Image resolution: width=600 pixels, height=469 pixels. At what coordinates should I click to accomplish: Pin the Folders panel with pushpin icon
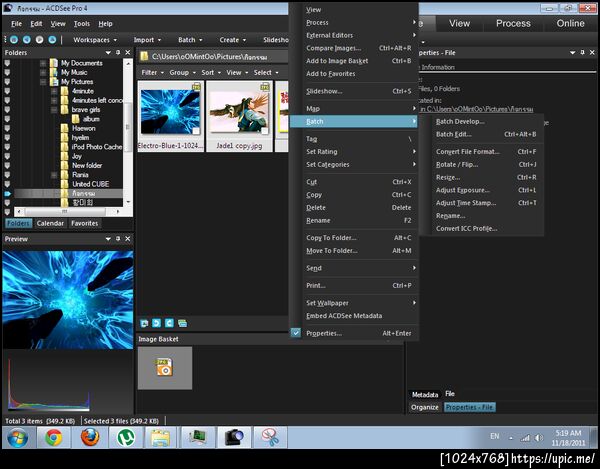[x=118, y=52]
